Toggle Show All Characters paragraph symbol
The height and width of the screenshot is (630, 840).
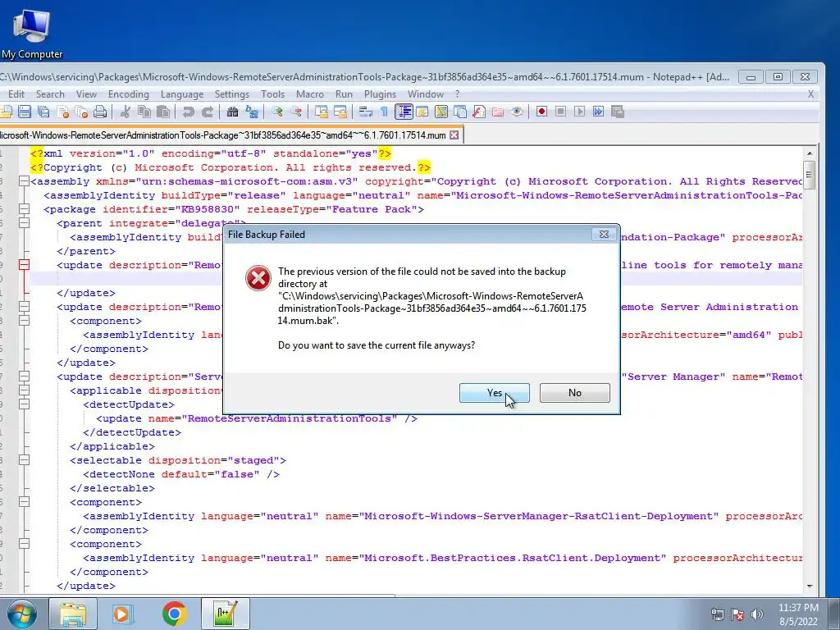384,112
